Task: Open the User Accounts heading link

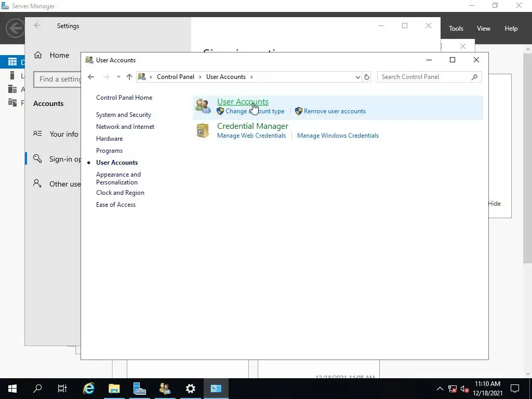Action: point(243,101)
